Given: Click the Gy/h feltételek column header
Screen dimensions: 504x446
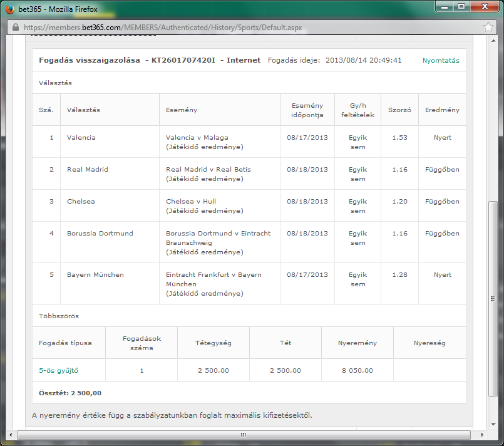Looking at the screenshot, I should pyautogui.click(x=357, y=110).
